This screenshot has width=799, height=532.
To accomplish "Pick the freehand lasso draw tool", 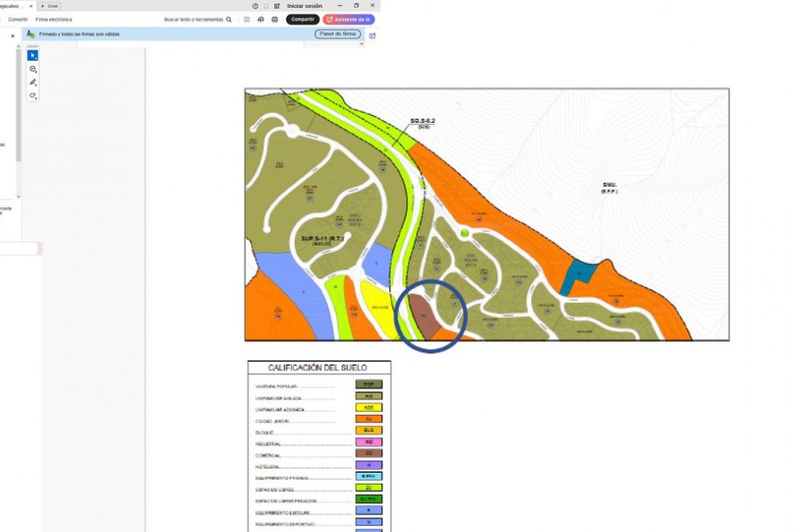I will pyautogui.click(x=33, y=95).
